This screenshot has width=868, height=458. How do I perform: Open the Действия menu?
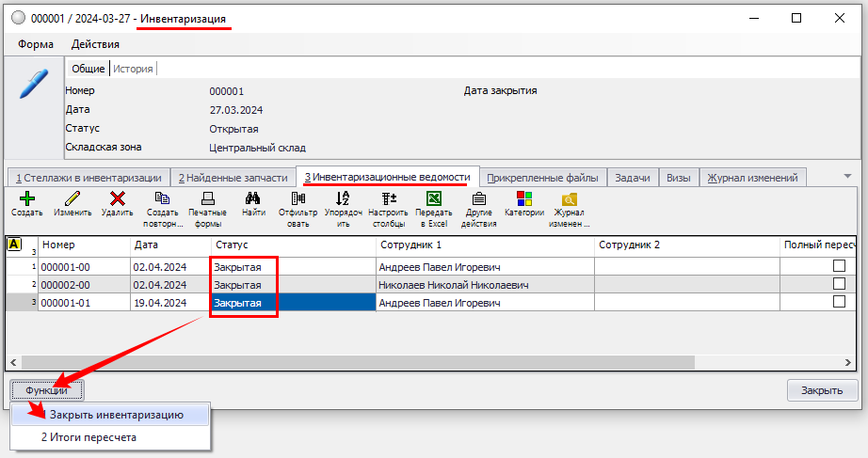point(95,44)
